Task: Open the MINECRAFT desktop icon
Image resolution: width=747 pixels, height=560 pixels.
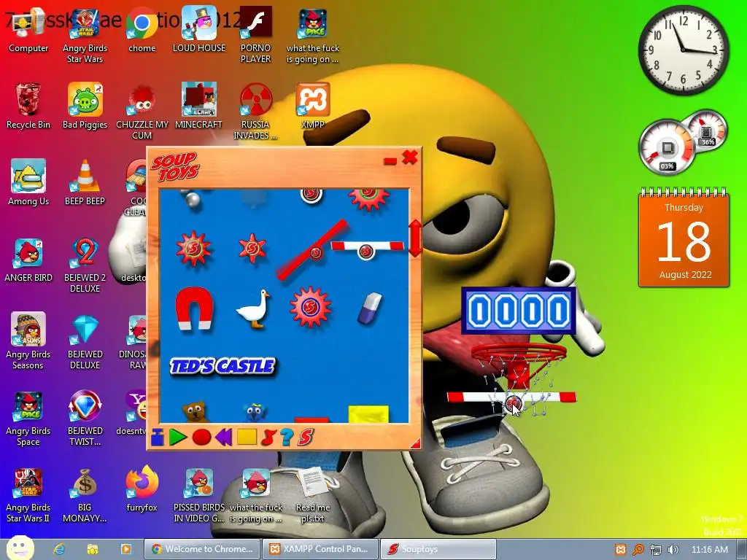Action: 198,106
